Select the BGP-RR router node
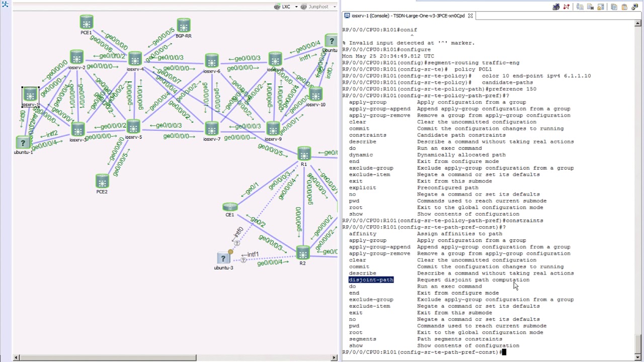The height and width of the screenshot is (362, 644). 184,26
